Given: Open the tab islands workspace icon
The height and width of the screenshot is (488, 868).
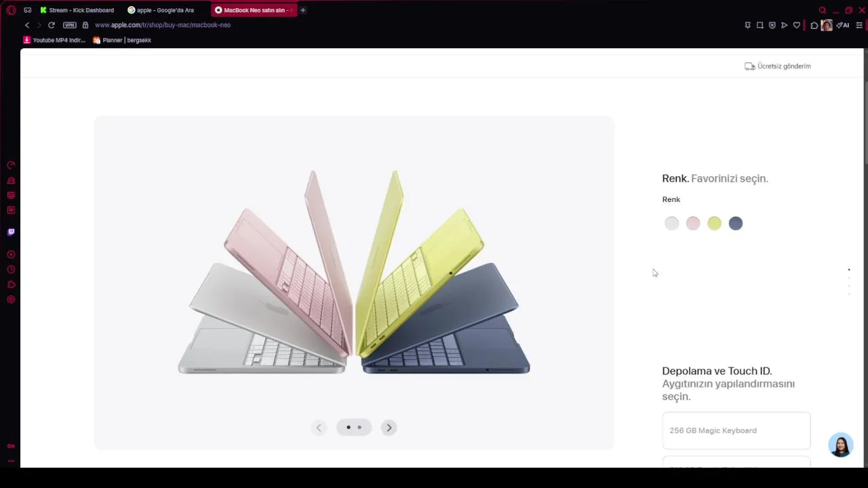Looking at the screenshot, I should pos(28,10).
